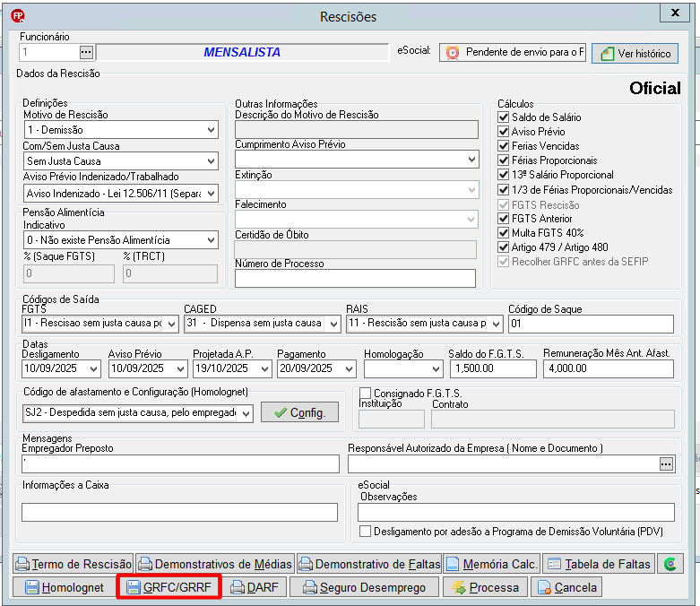Toggle 13º Salário Proporcional checkbox
Screen dimensions: 700x606
click(x=503, y=174)
